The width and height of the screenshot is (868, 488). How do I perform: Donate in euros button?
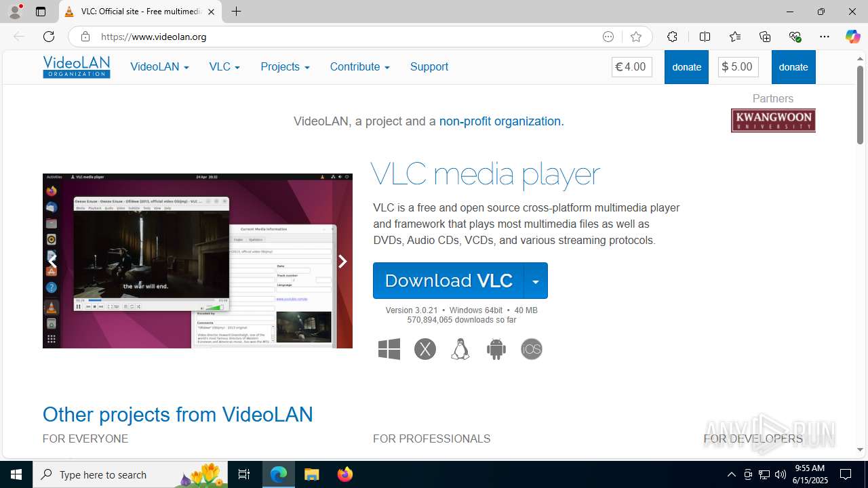pyautogui.click(x=686, y=67)
